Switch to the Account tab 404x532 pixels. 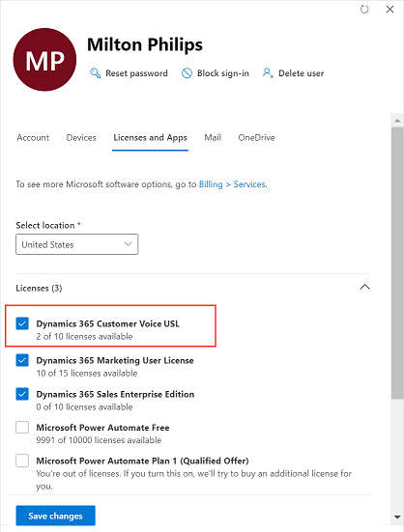click(33, 137)
